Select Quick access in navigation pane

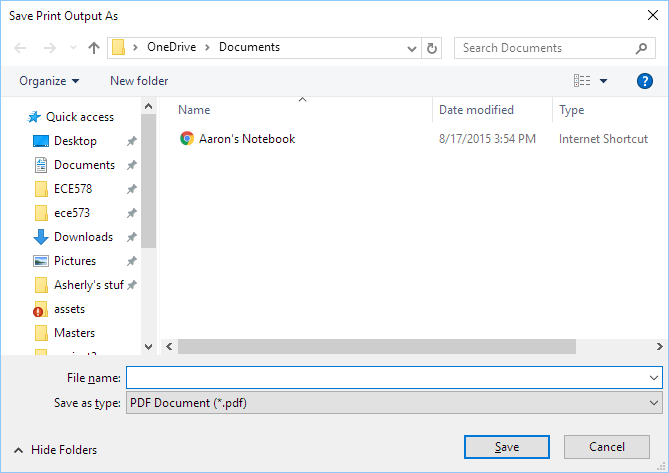click(x=80, y=117)
